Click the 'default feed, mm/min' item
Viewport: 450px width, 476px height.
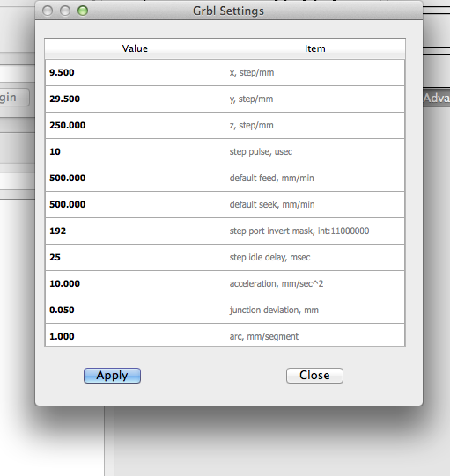coord(314,179)
